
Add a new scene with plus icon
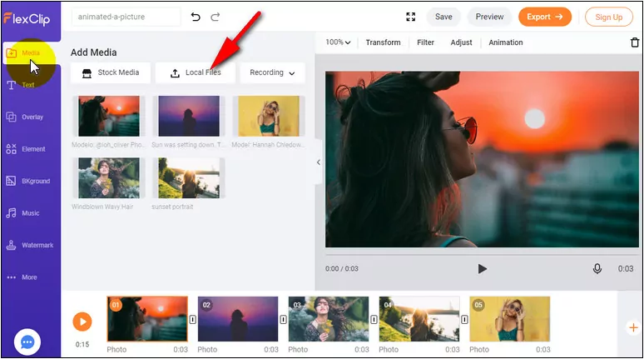point(633,327)
